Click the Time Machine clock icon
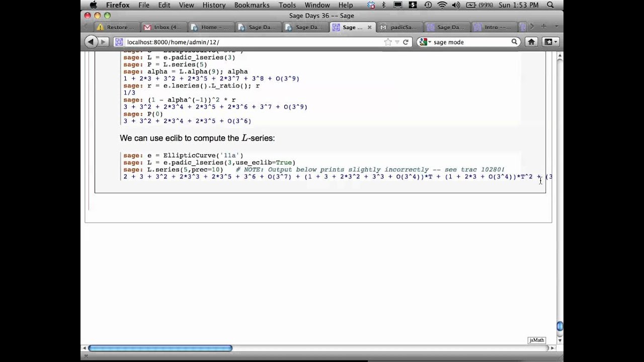Viewport: 644px width, 362px height. pyautogui.click(x=428, y=5)
